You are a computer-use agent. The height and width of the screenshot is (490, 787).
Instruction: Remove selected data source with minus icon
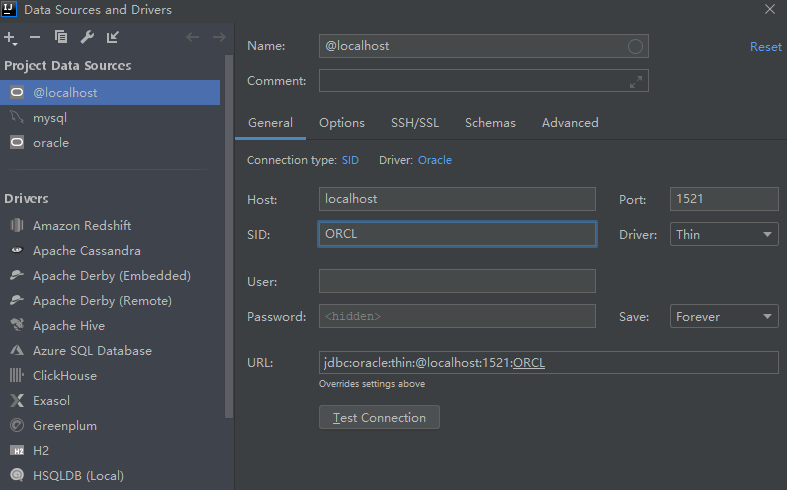[x=35, y=38]
